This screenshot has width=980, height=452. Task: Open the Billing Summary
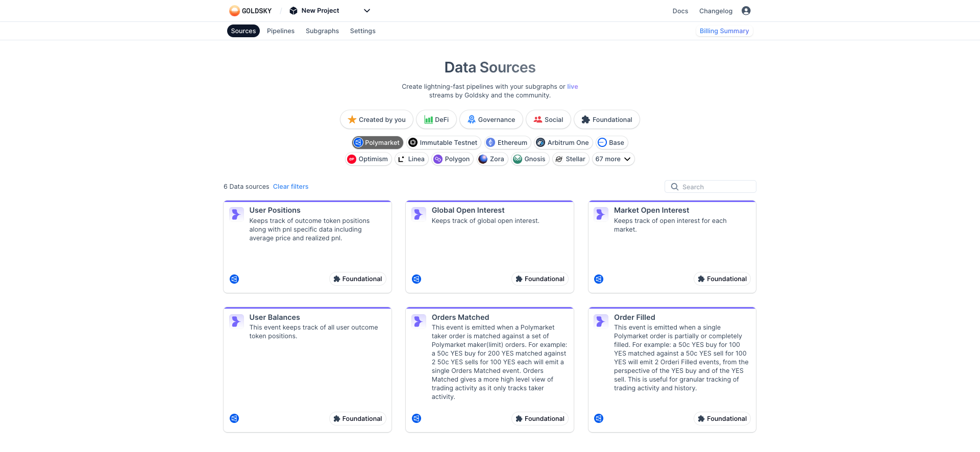tap(724, 31)
